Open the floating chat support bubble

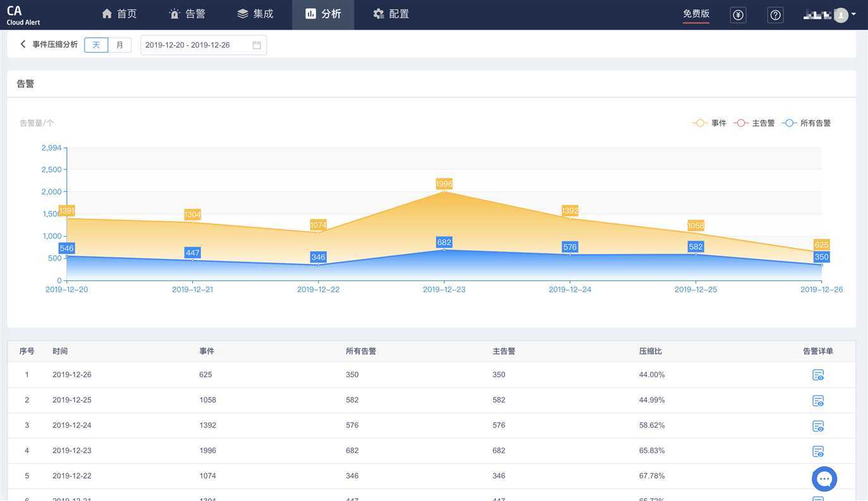tap(824, 479)
